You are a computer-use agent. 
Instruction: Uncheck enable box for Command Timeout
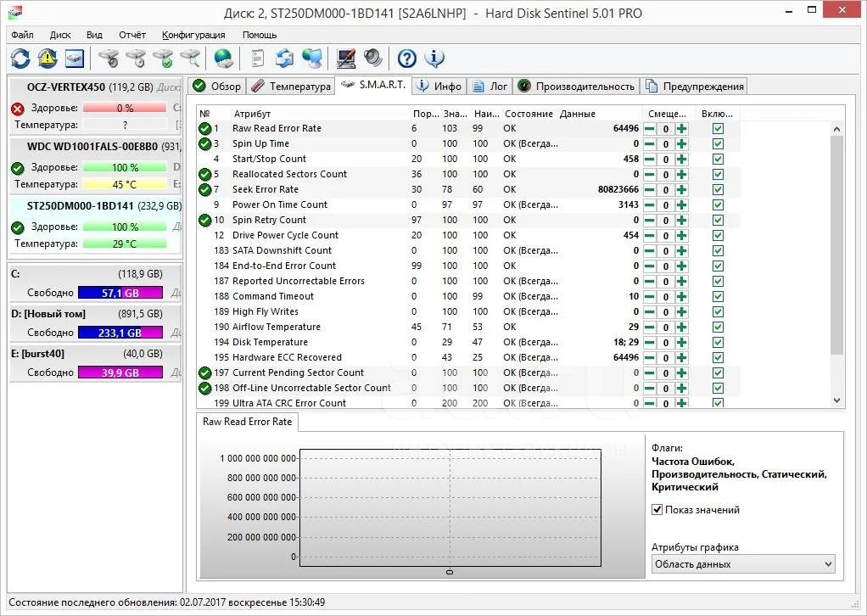[718, 297]
